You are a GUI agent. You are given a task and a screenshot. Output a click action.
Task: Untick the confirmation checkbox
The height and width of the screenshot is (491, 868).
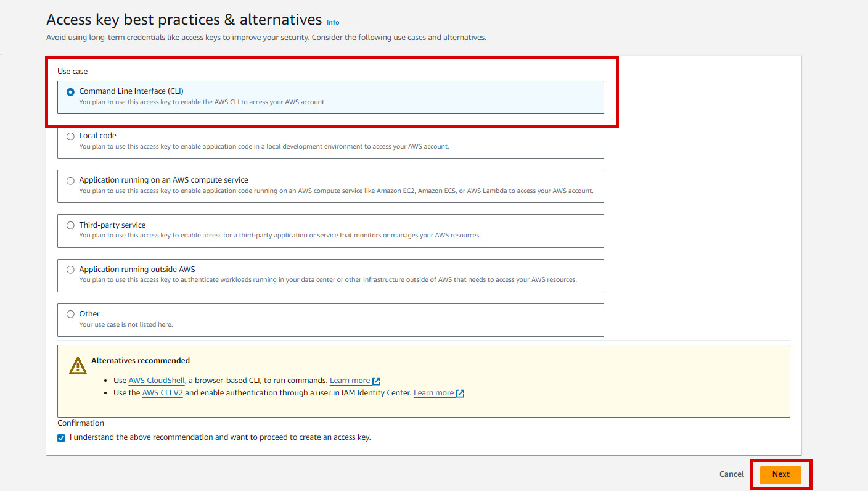coord(61,438)
